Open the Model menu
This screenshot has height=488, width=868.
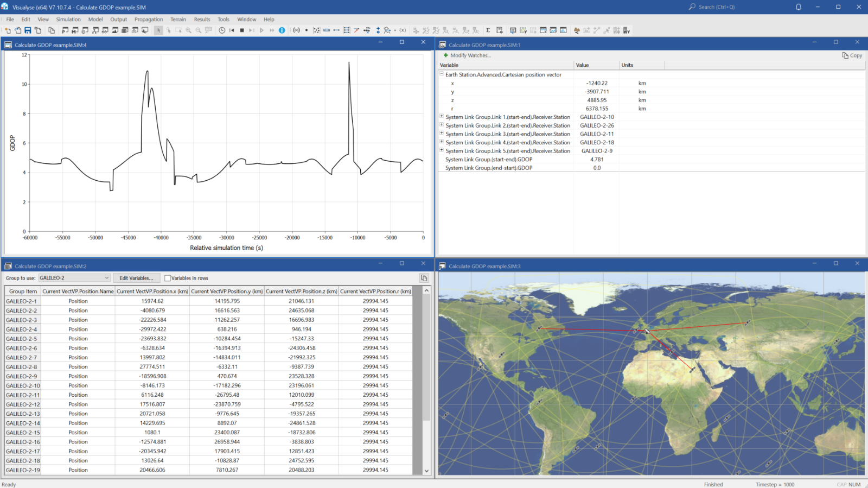(95, 19)
